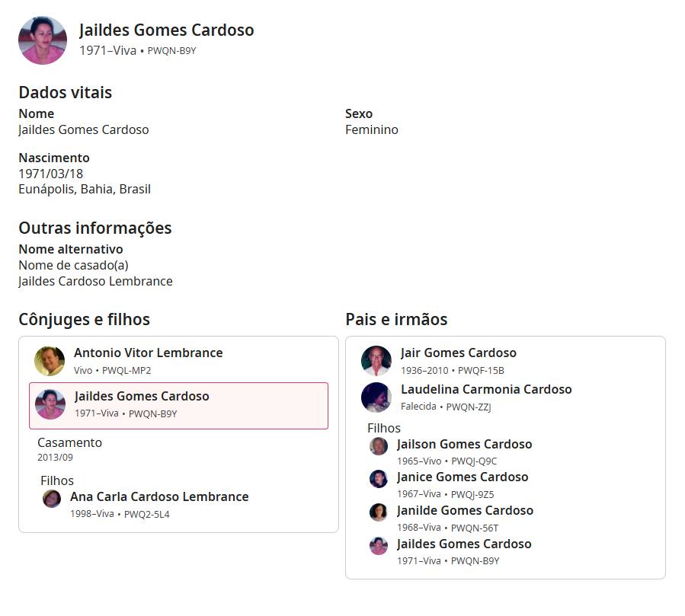Click the PWQN-B9Y ID in the header
This screenshot has width=685, height=616.
[x=171, y=51]
